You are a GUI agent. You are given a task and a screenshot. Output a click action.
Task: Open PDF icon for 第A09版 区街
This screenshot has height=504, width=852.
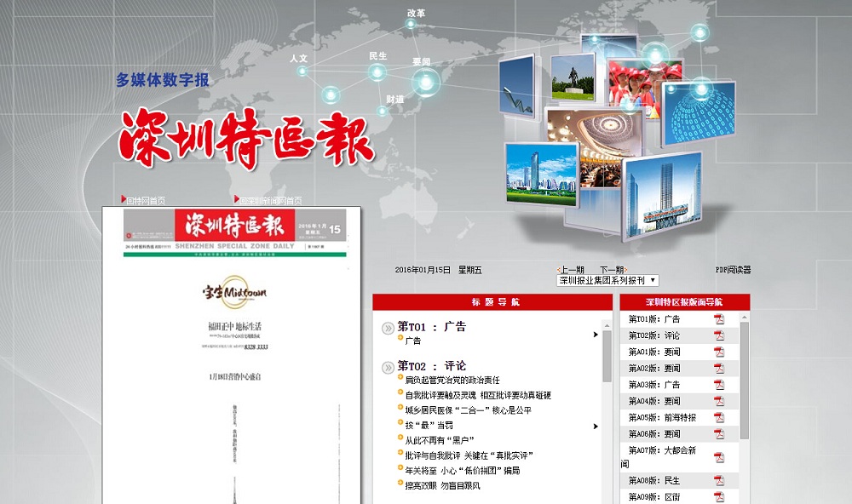tap(719, 497)
